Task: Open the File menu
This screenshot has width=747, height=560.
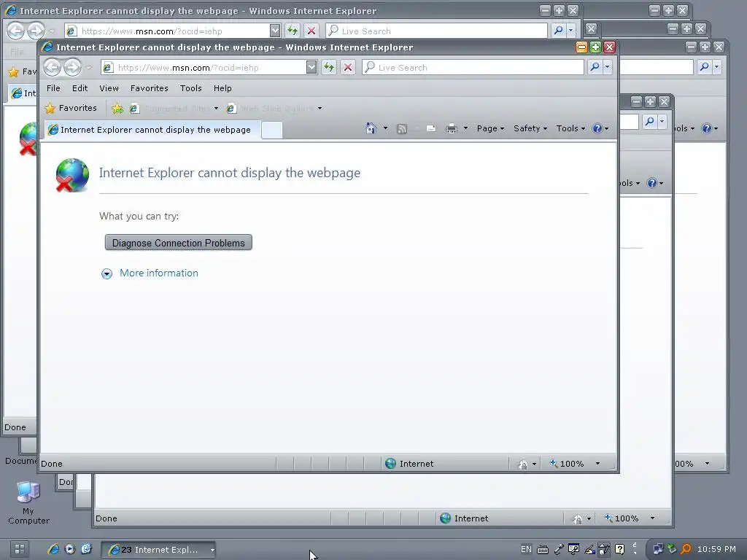Action: 53,88
